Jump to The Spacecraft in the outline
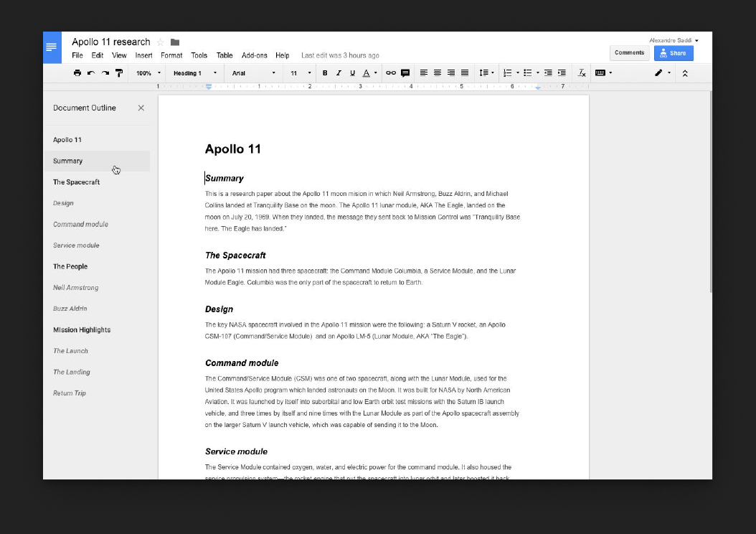This screenshot has height=534, width=756. pyautogui.click(x=77, y=182)
